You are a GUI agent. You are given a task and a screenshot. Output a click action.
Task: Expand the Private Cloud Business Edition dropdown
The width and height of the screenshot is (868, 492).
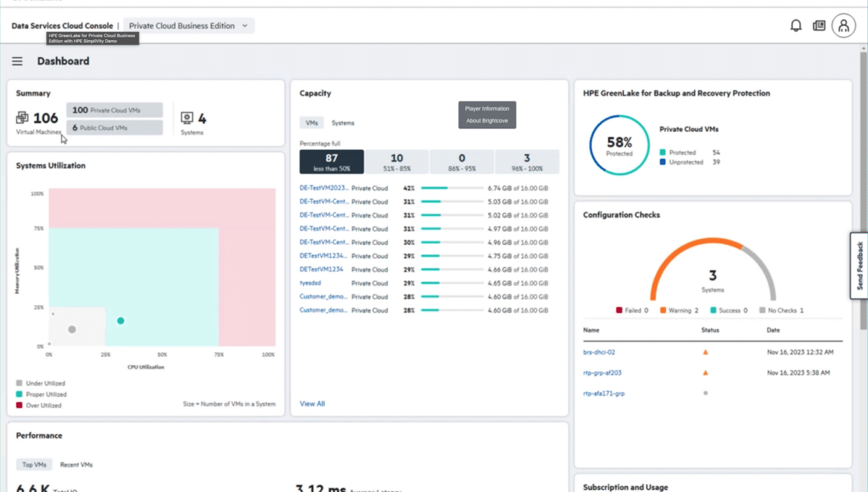tap(188, 26)
